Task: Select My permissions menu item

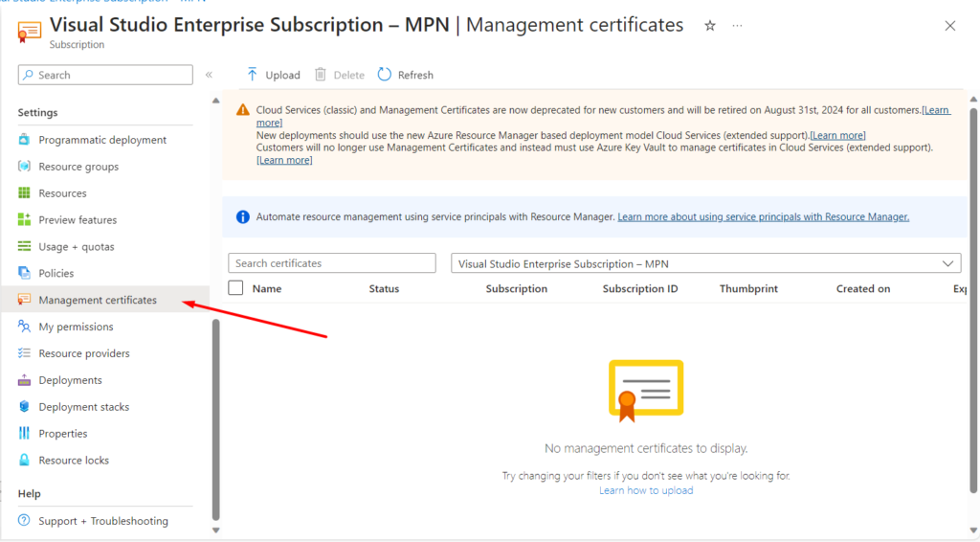Action: pyautogui.click(x=77, y=327)
